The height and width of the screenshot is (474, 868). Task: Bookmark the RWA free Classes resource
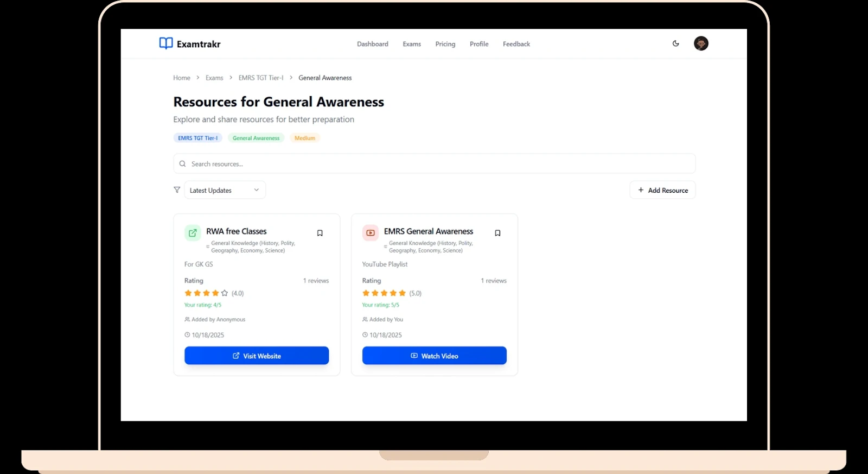[x=320, y=233]
